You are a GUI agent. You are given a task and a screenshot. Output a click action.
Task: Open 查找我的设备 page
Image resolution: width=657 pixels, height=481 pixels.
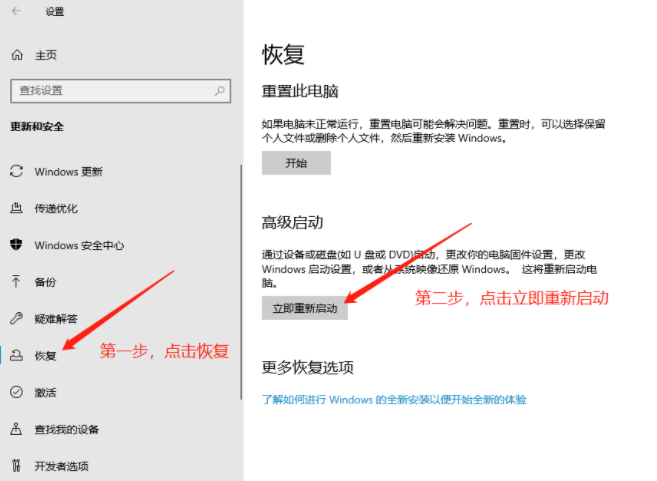coord(67,429)
